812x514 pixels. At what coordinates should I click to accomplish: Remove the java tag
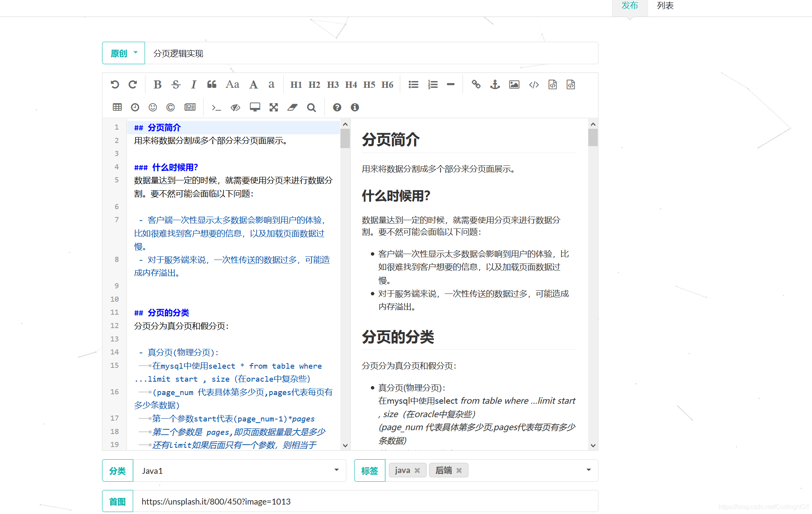click(x=417, y=470)
